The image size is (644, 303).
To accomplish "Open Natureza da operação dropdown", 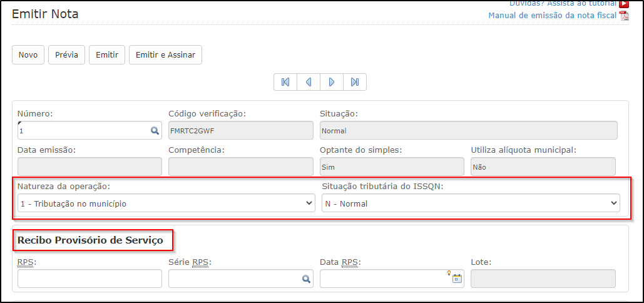I will click(x=166, y=203).
